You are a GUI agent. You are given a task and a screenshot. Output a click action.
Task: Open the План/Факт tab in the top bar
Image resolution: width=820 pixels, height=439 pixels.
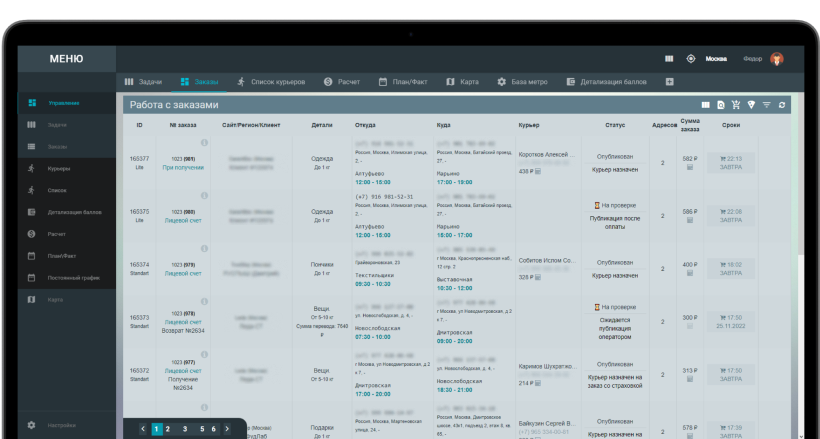click(403, 82)
